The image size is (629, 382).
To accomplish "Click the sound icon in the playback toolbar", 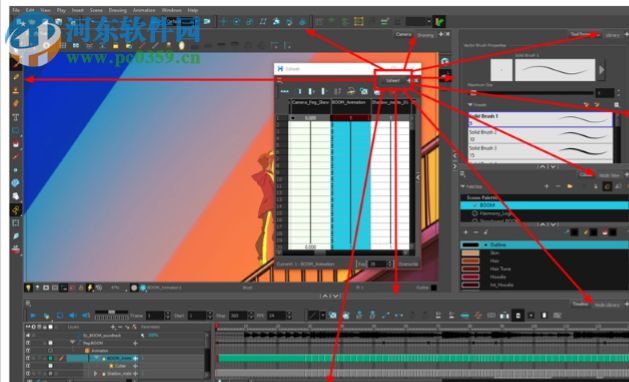I will 73,316.
